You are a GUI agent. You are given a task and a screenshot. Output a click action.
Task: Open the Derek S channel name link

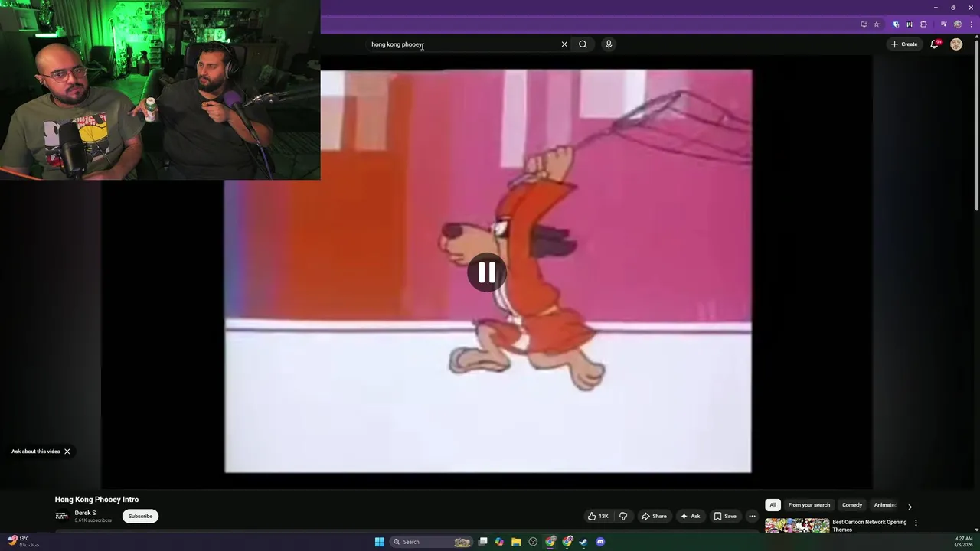[x=85, y=513]
